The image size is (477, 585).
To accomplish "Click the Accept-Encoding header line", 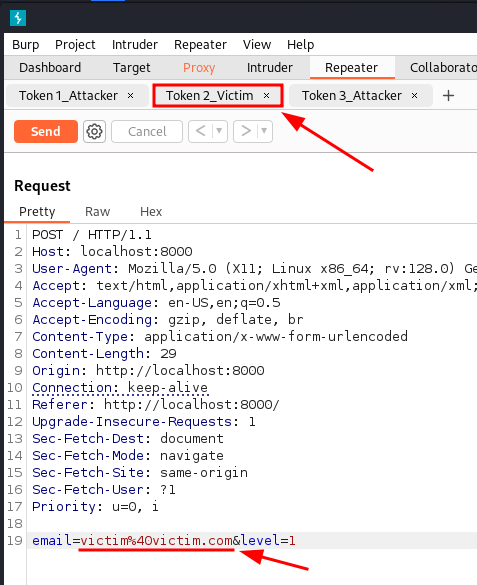I will (168, 319).
